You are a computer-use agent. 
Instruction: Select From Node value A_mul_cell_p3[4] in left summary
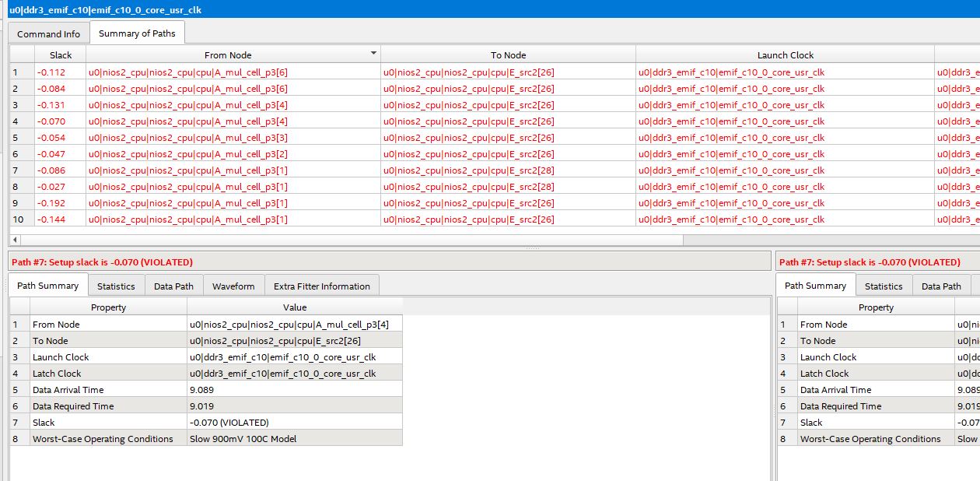click(x=295, y=324)
